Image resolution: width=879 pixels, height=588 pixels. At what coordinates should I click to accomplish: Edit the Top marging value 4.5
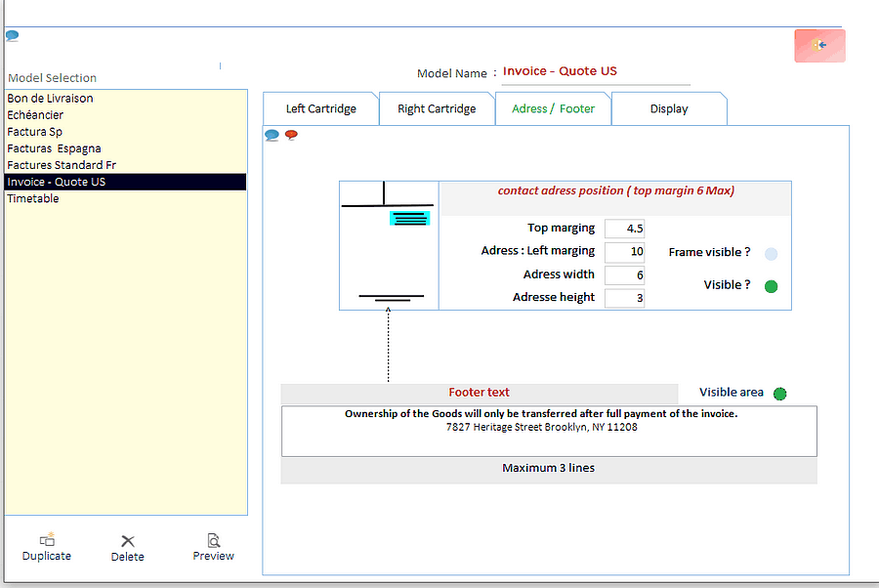coord(624,229)
